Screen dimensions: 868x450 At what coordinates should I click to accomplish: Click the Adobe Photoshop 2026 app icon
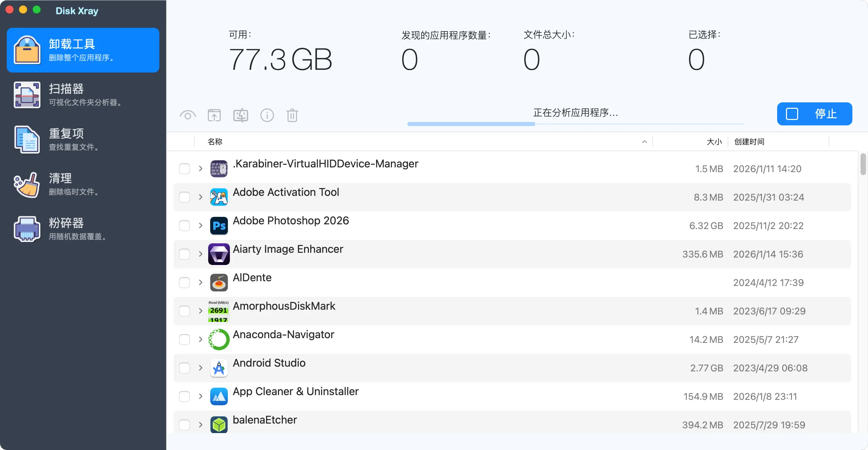point(219,226)
